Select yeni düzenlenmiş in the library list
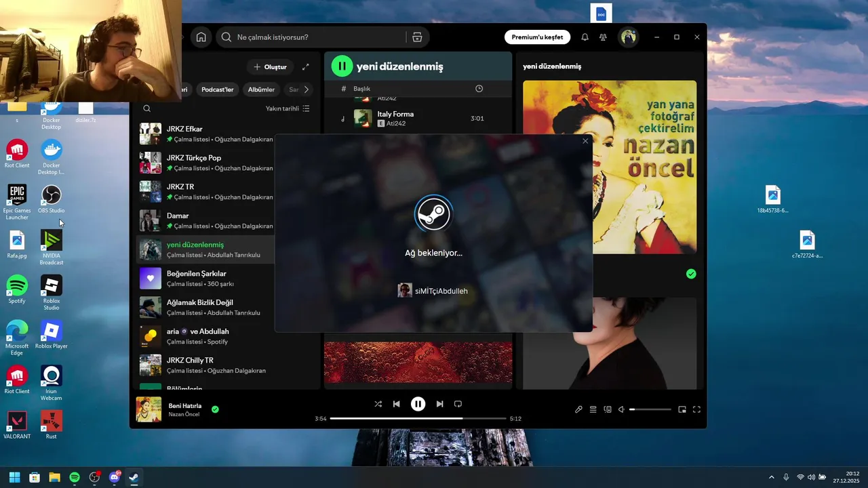Image resolution: width=868 pixels, height=488 pixels. click(205, 249)
